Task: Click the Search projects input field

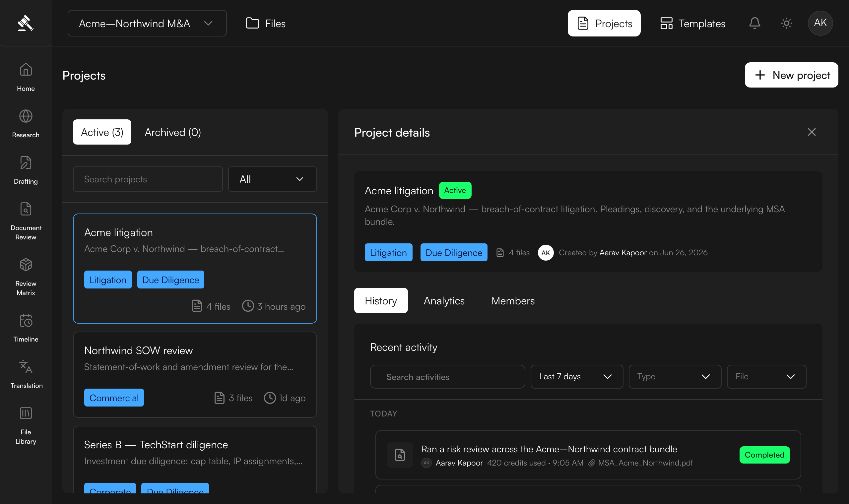Action: tap(148, 179)
